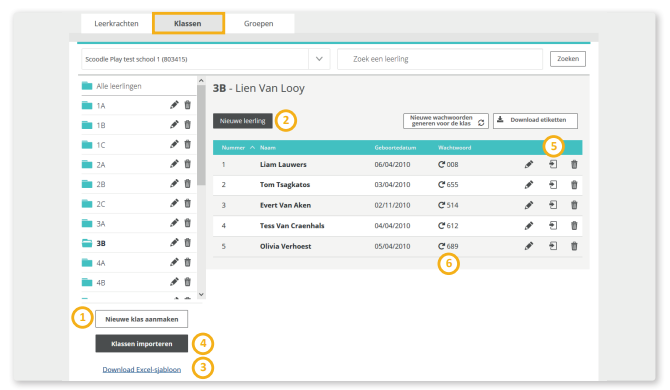Edit class 3B with pencil icon
This screenshot has width=670, height=390.
click(174, 242)
